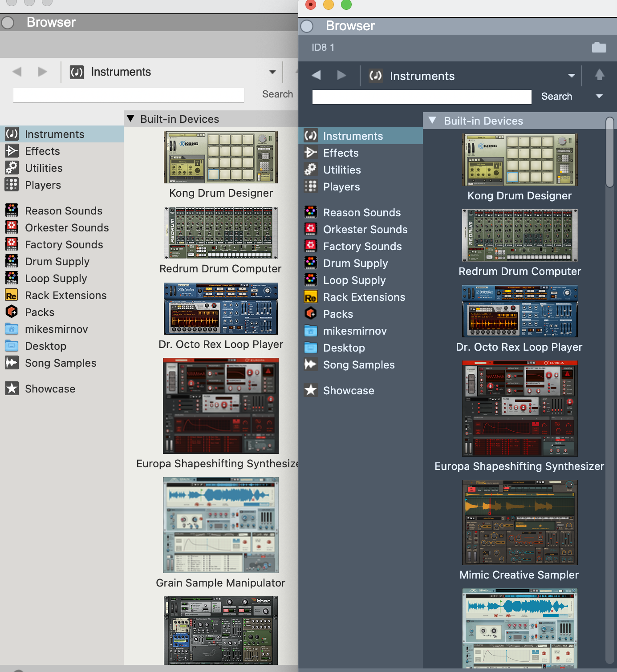
Task: Click Instruments icon in light Browser sidebar
Action: [x=12, y=134]
